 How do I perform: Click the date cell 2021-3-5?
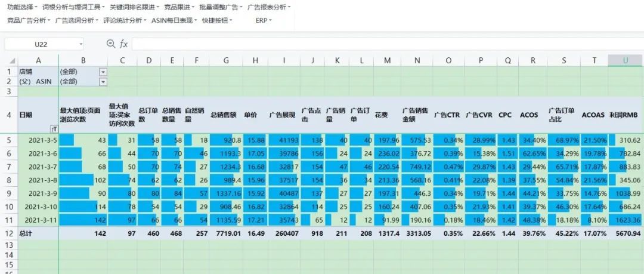[x=38, y=140]
